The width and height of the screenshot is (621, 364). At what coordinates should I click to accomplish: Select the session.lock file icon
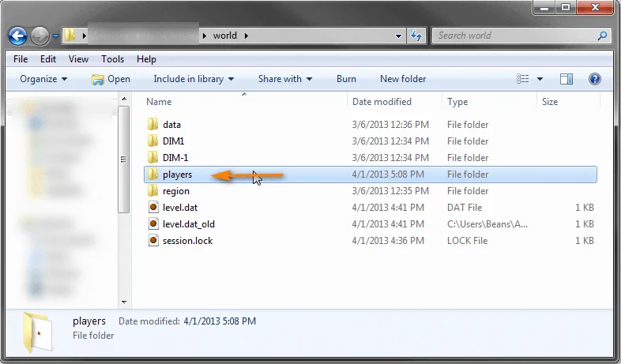click(152, 241)
